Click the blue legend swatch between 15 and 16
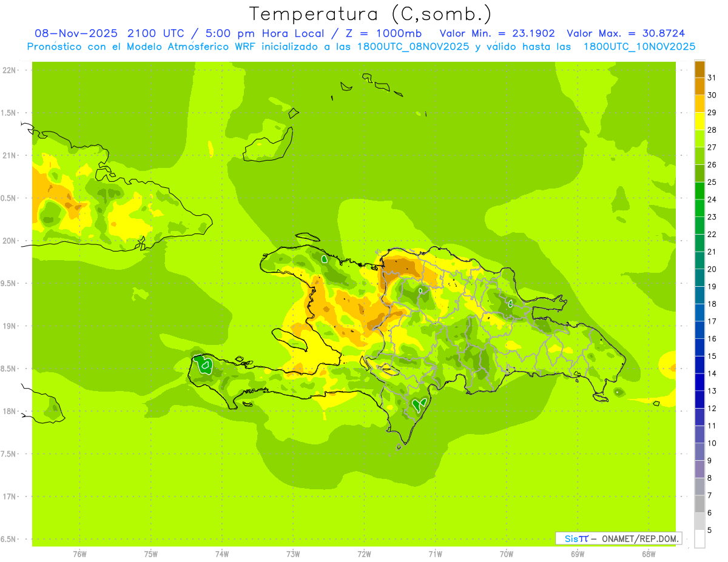 (700, 347)
